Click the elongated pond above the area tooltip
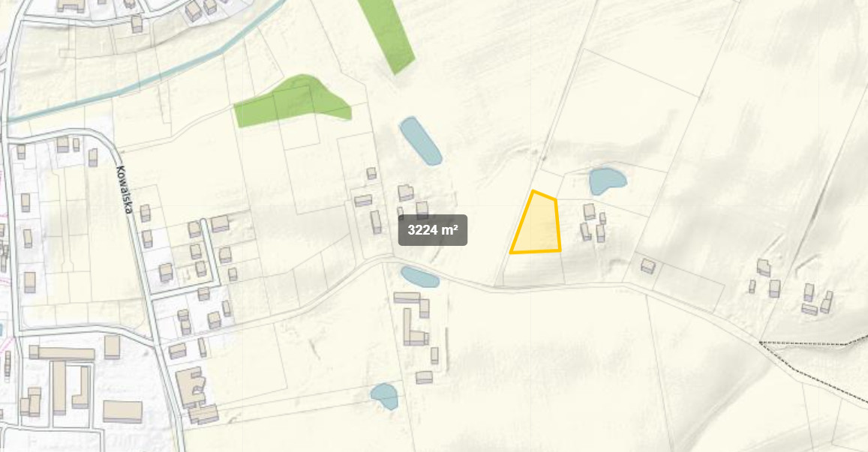This screenshot has height=452, width=868. tap(420, 140)
